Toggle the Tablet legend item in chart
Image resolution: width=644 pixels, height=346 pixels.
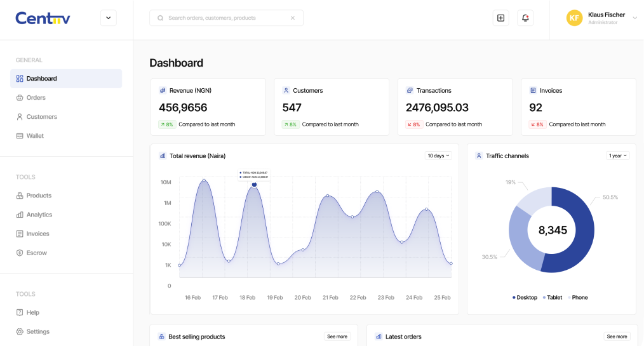554,297
